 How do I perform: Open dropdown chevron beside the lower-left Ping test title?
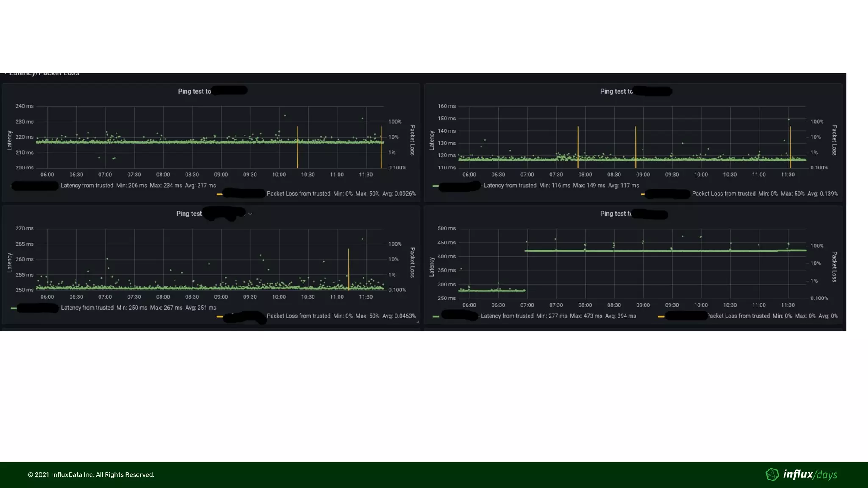pos(250,214)
